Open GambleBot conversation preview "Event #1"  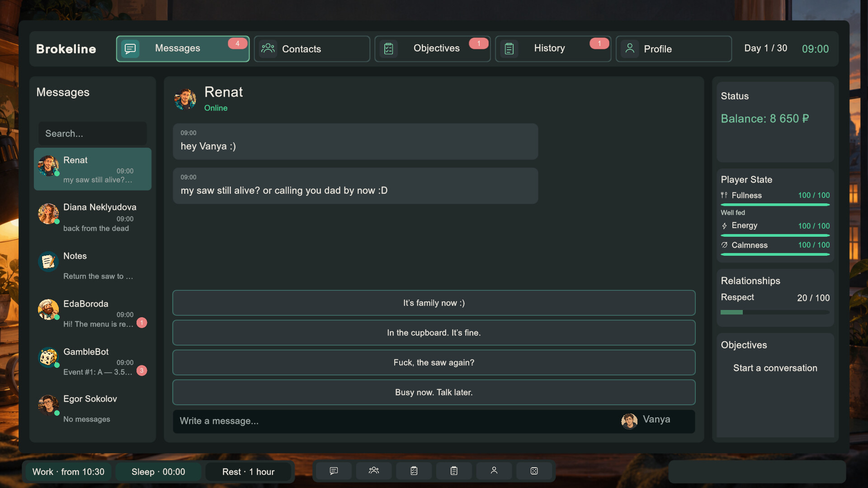(x=98, y=372)
